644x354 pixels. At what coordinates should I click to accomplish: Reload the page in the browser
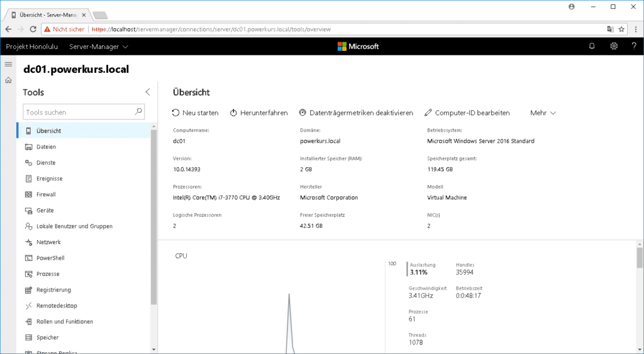[x=34, y=29]
